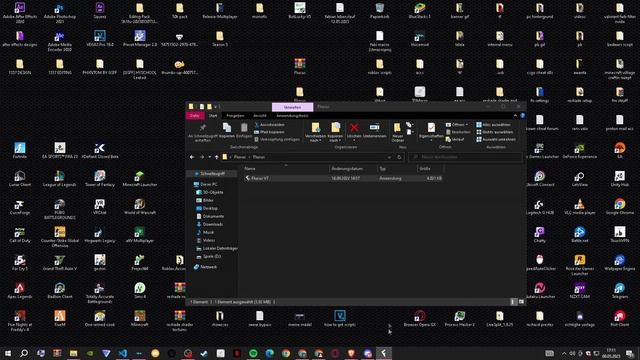Click the League of Legends desktop icon
The image size is (640, 360).
point(60,178)
